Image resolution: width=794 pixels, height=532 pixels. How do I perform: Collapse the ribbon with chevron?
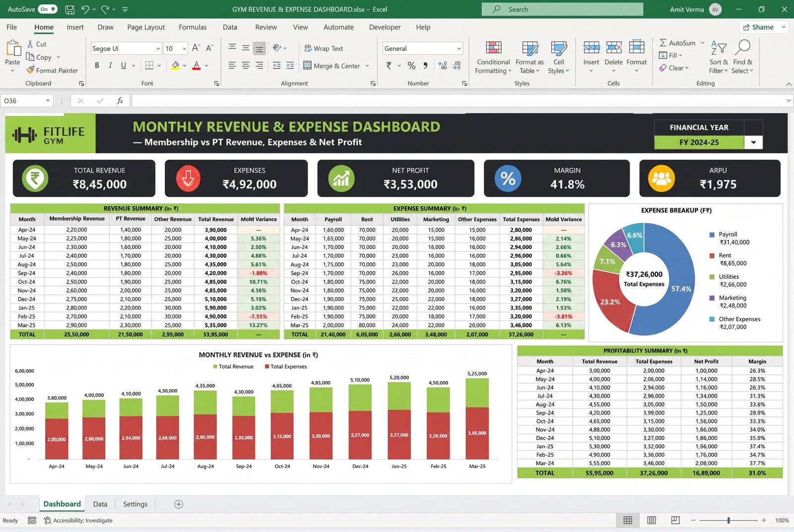(x=789, y=84)
